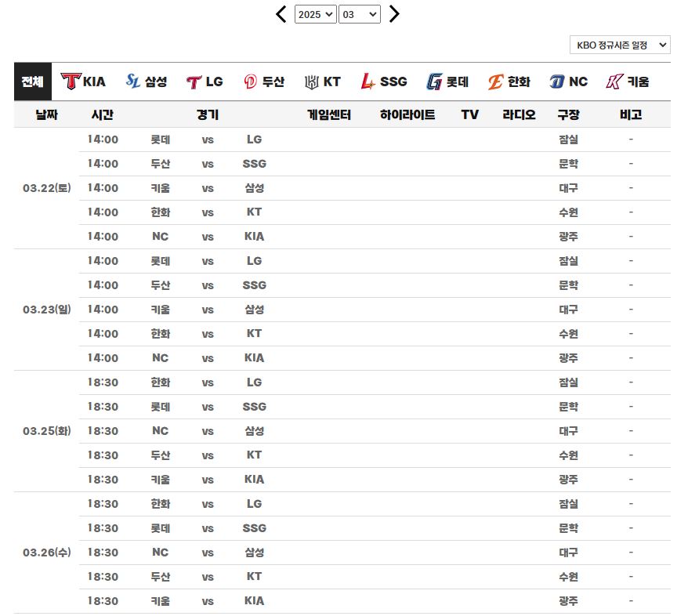
Task: Select the 03.23(일) date cell
Action: pyautogui.click(x=46, y=310)
